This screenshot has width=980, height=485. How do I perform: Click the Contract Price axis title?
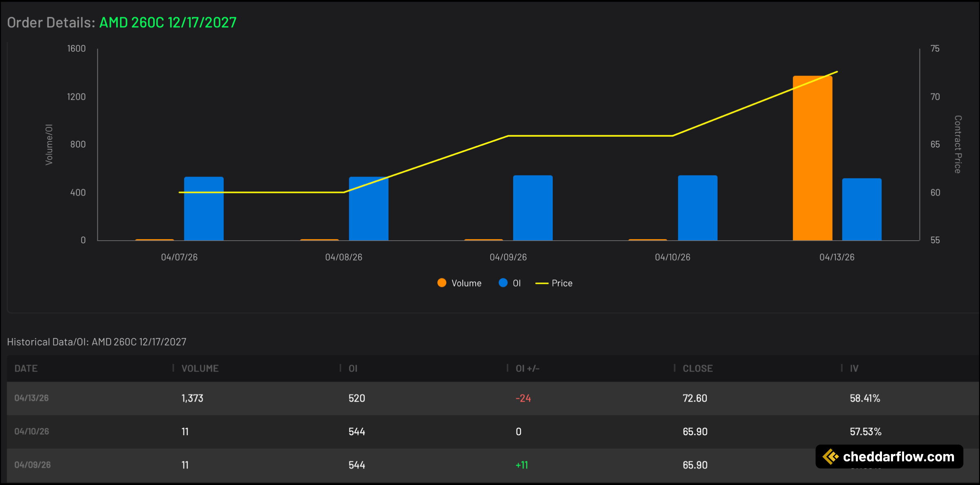958,144
